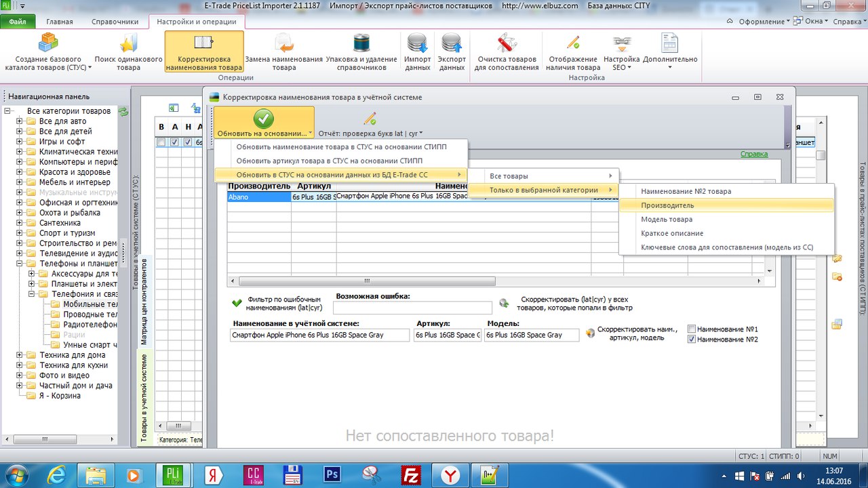Screen dimensions: 868x488
Task: Click the correct name, article, model icon
Action: coord(590,333)
